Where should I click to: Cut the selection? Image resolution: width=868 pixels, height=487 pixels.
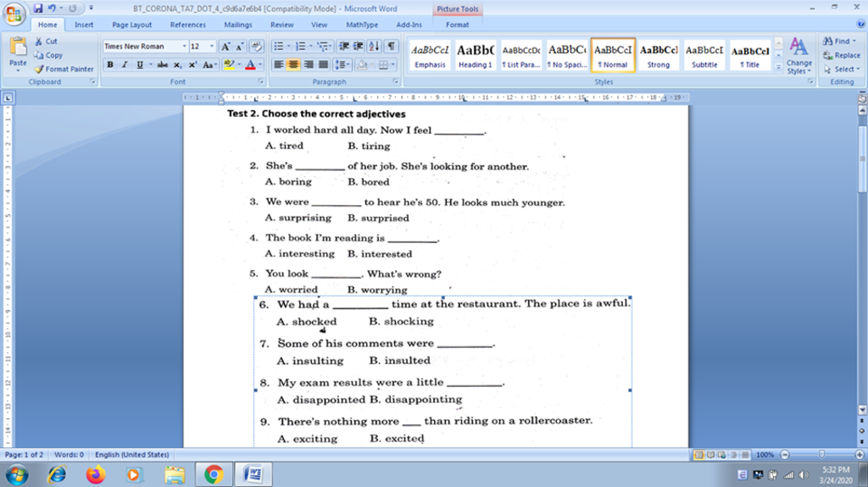click(46, 41)
